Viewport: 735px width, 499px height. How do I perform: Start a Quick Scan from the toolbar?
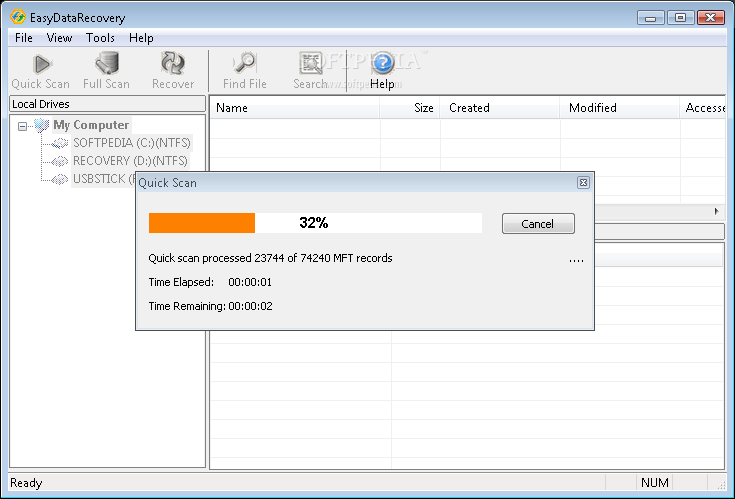(41, 71)
